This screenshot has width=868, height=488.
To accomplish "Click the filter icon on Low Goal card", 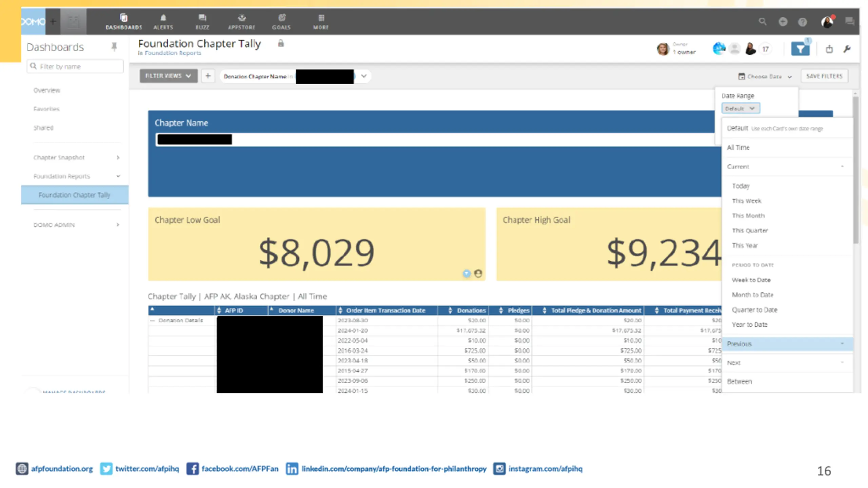I will click(467, 273).
